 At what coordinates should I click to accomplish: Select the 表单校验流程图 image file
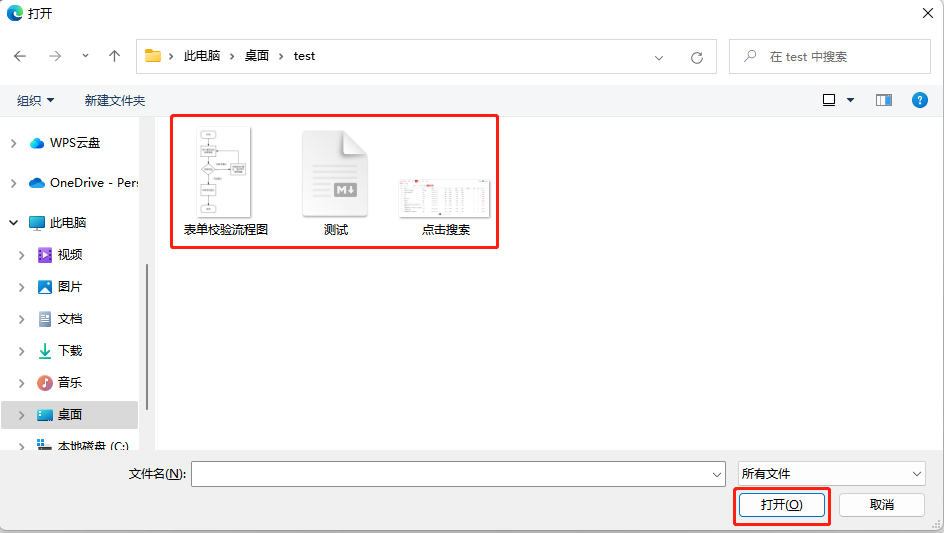click(225, 180)
